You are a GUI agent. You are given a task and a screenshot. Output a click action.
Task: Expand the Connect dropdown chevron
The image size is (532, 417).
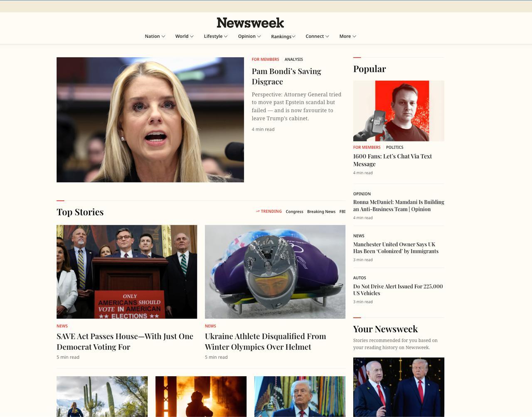point(327,36)
